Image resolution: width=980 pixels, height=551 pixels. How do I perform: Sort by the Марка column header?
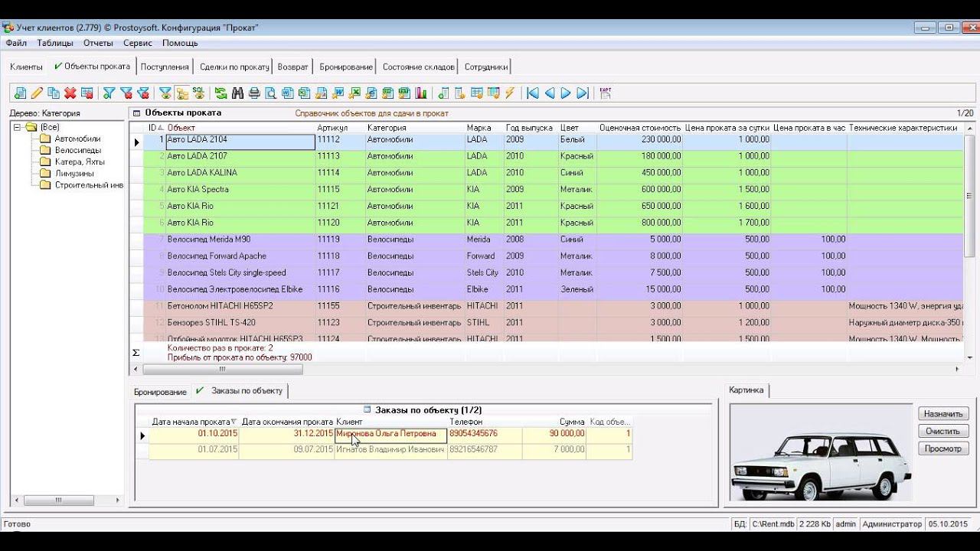(484, 128)
